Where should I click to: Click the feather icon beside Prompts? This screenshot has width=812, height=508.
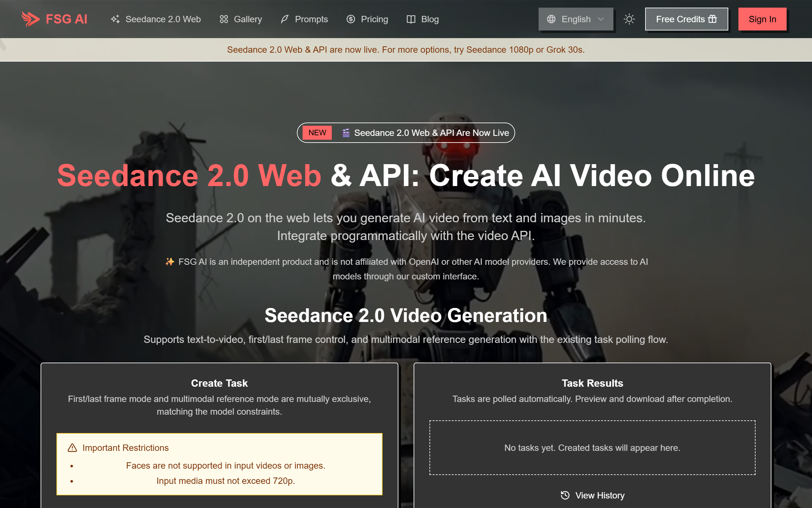pyautogui.click(x=285, y=19)
